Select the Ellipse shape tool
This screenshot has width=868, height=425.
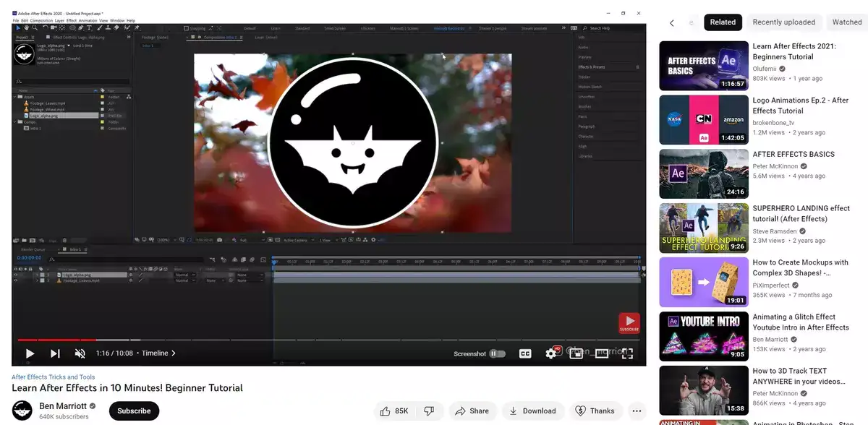[x=72, y=28]
